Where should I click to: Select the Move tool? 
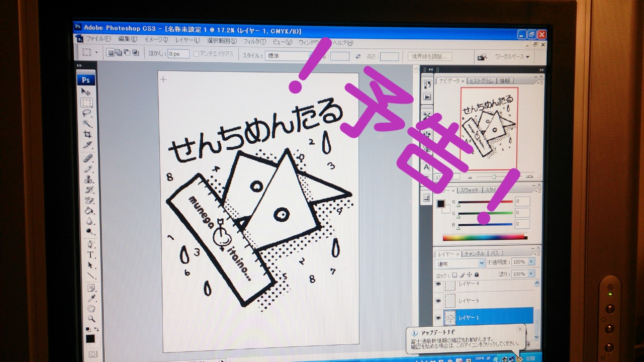click(86, 92)
